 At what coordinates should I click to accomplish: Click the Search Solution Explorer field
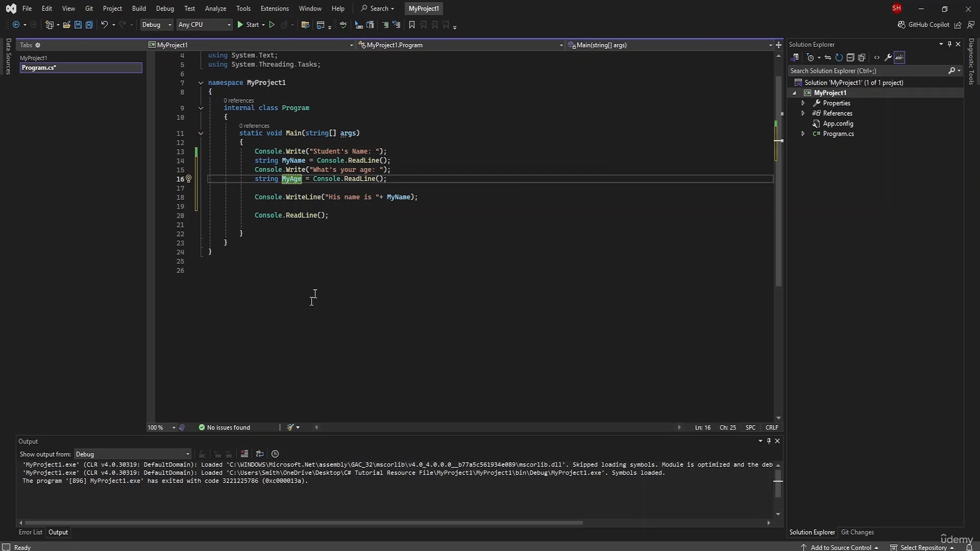tap(868, 71)
